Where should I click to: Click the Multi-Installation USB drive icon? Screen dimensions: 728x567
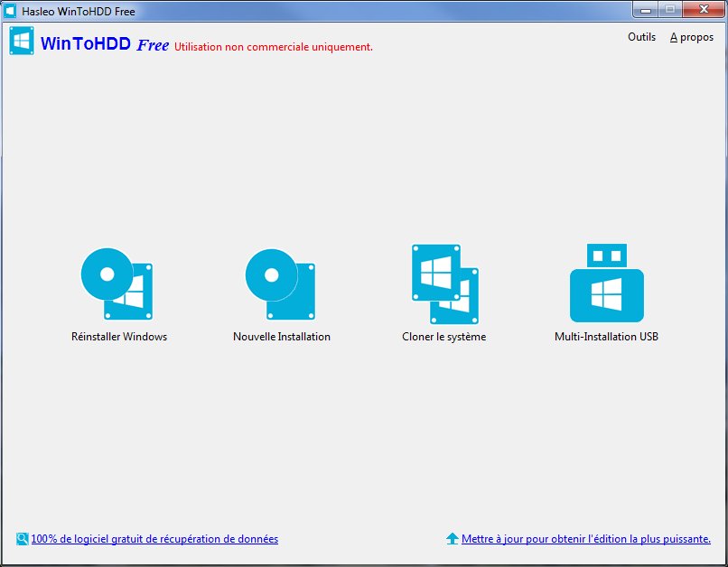607,283
